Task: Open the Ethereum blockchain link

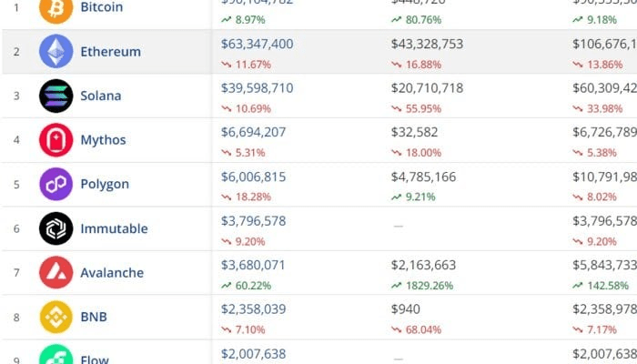Action: pos(110,52)
